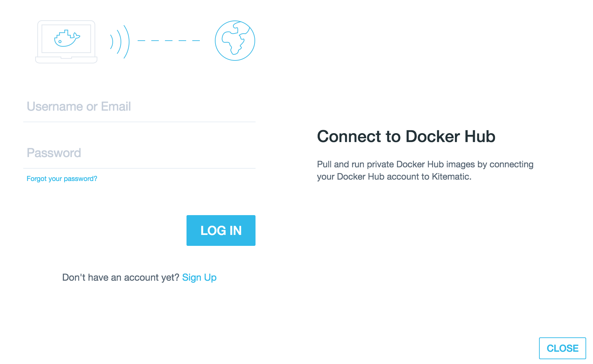Focus the Username or Email field
This screenshot has width=593, height=364.
click(139, 107)
